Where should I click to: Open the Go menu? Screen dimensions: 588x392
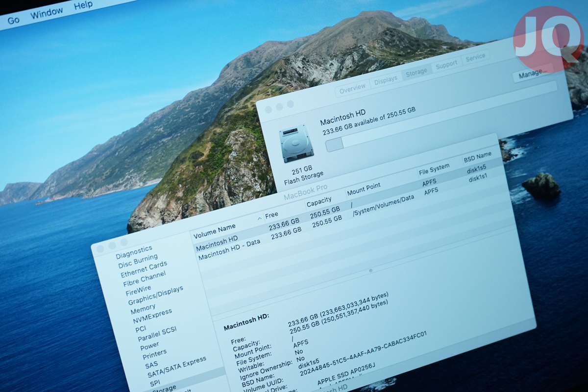point(13,20)
